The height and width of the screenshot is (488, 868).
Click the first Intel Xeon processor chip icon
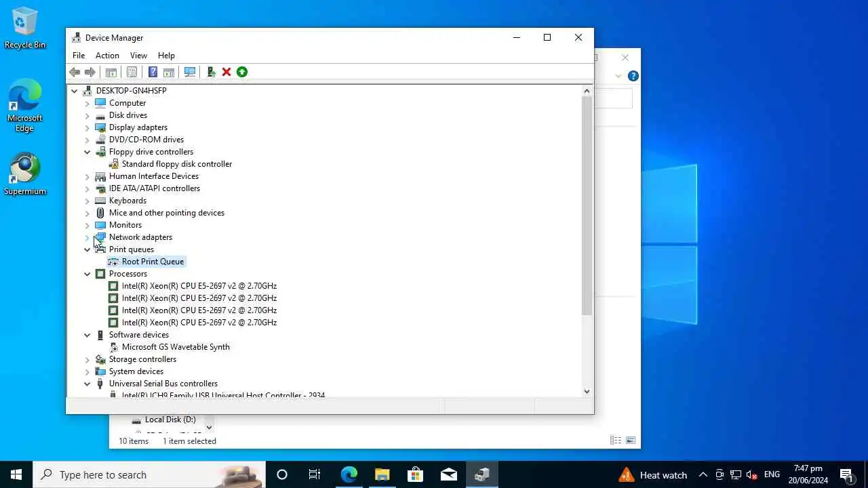pos(113,286)
